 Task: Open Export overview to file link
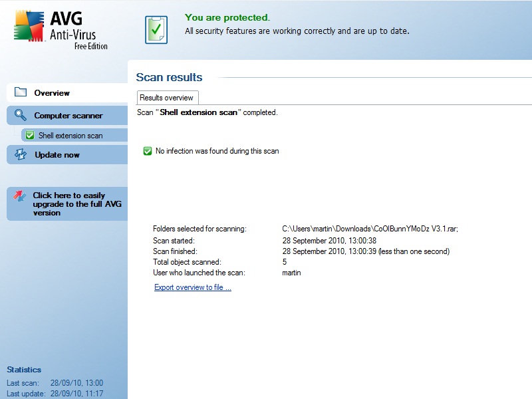(193, 287)
